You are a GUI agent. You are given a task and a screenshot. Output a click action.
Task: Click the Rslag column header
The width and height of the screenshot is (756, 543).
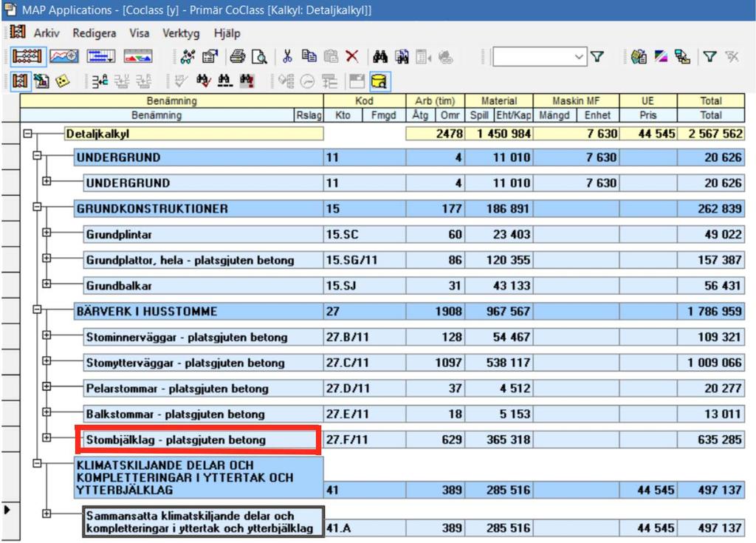309,115
